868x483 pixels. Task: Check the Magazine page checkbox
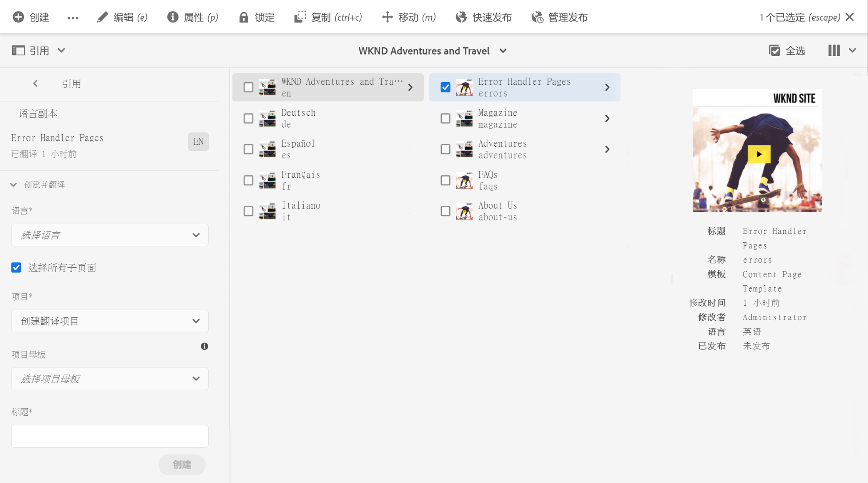(x=445, y=118)
